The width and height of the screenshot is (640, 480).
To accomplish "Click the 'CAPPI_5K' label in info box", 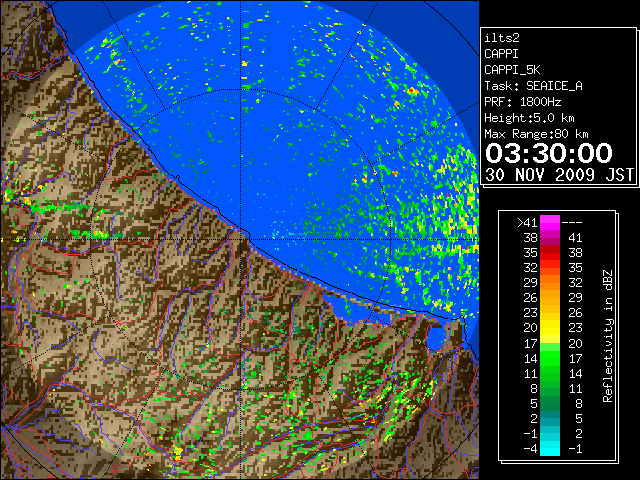I will [512, 70].
